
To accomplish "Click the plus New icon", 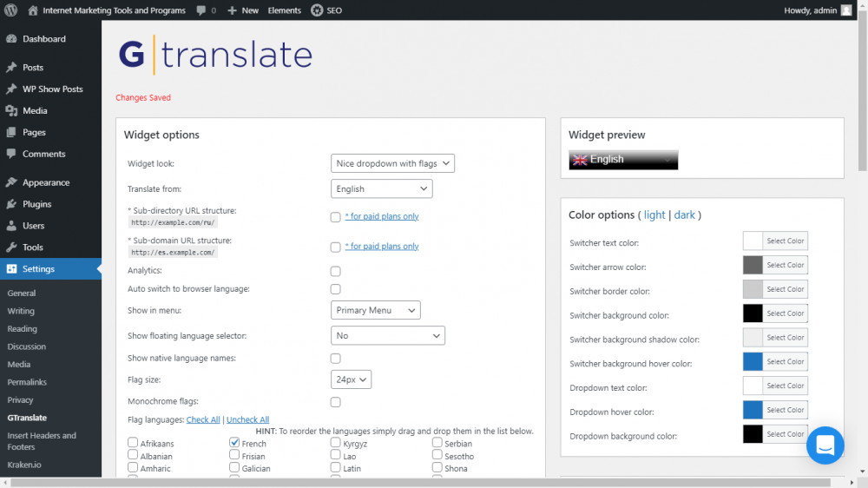I will [232, 10].
